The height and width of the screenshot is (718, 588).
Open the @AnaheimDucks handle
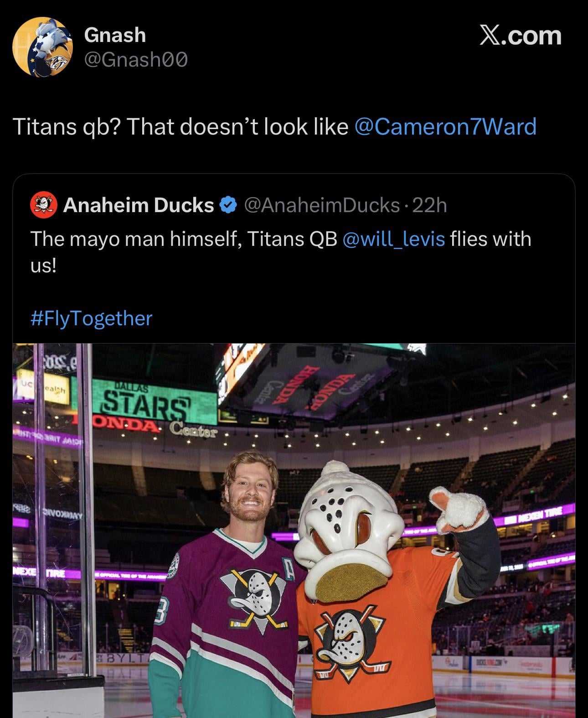click(x=322, y=205)
